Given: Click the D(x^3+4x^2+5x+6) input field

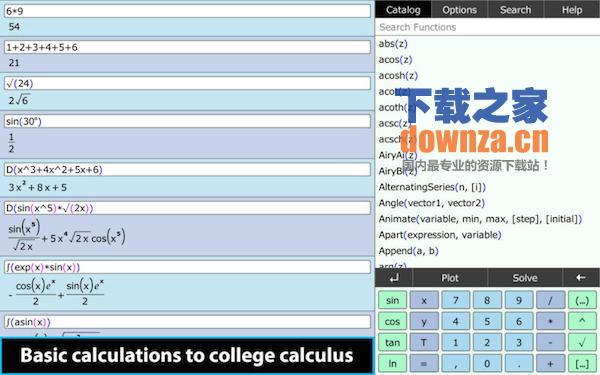Looking at the screenshot, I should tap(187, 170).
